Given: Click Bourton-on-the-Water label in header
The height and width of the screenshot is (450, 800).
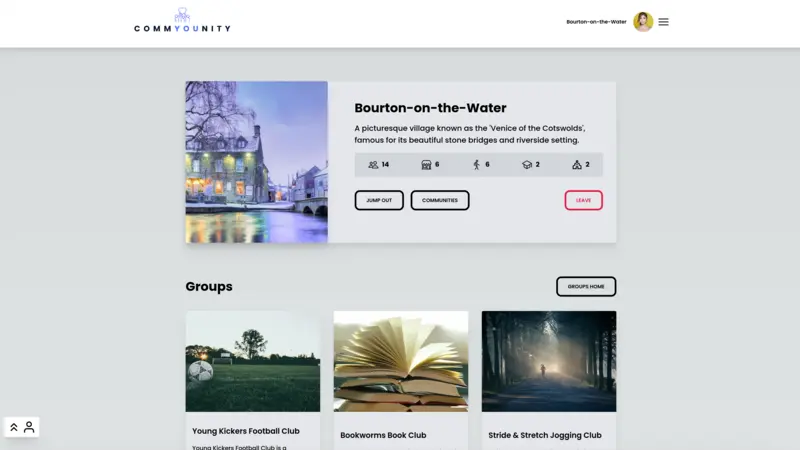Looking at the screenshot, I should (x=596, y=22).
